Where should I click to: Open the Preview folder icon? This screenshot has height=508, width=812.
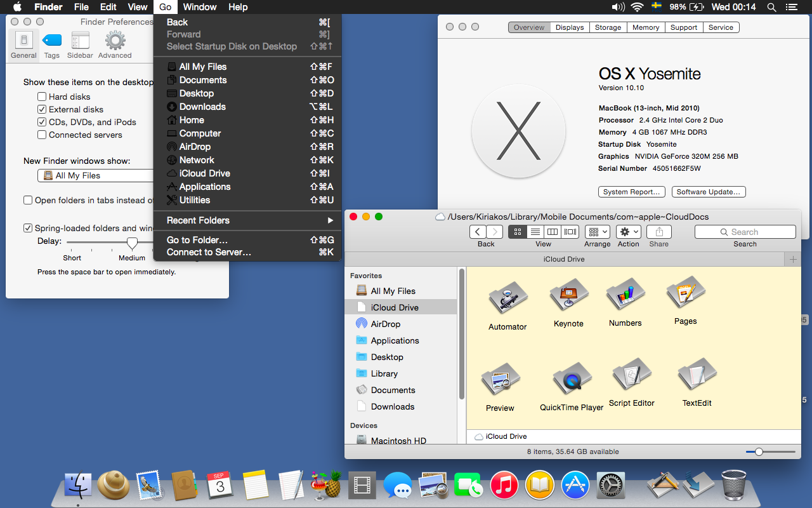tap(501, 380)
